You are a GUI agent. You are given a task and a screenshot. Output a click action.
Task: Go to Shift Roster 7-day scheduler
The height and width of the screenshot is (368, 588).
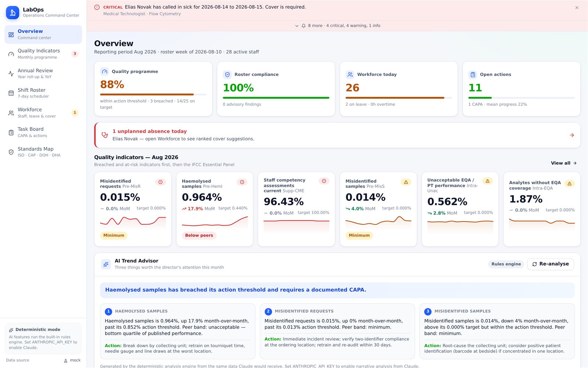[x=43, y=93]
